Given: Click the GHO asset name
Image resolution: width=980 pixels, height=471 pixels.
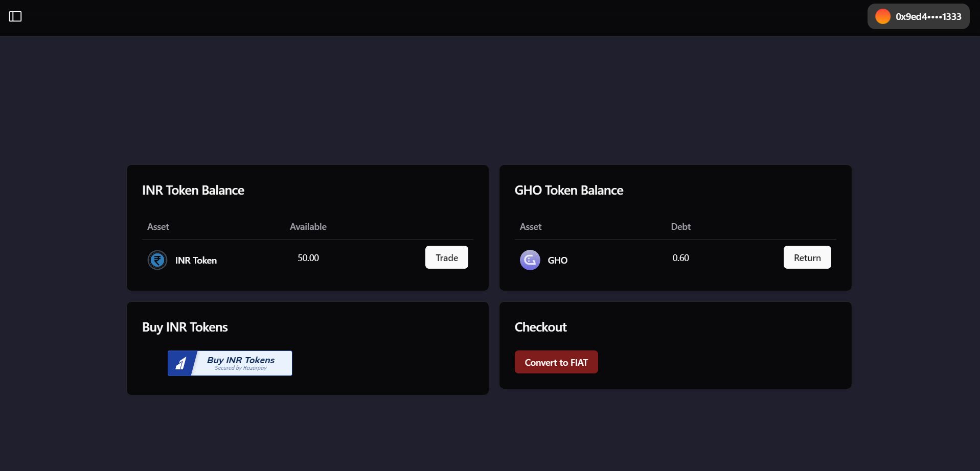Looking at the screenshot, I should coord(558,261).
